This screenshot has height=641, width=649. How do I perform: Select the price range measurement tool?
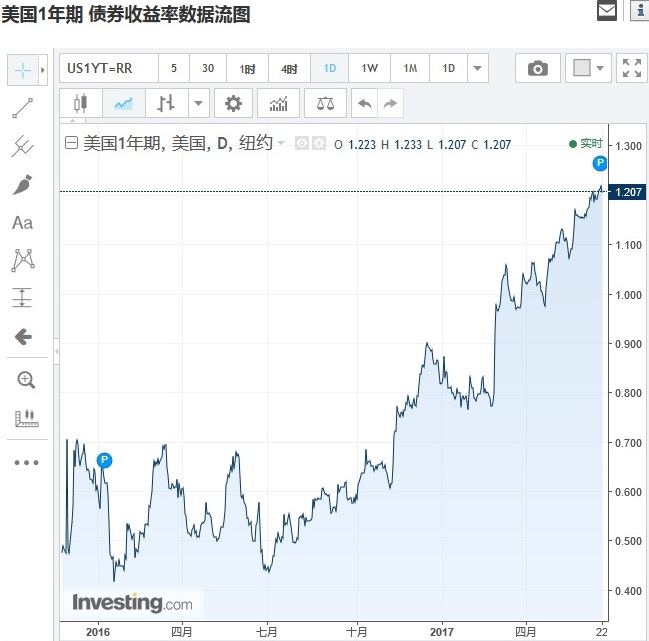pyautogui.click(x=22, y=298)
